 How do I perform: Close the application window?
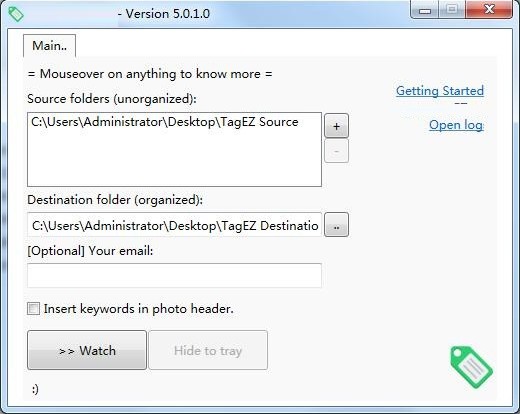coord(489,10)
